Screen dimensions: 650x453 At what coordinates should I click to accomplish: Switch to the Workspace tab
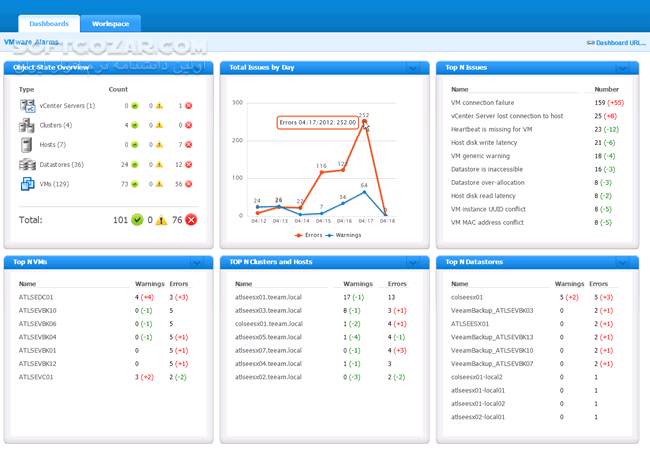pos(110,22)
